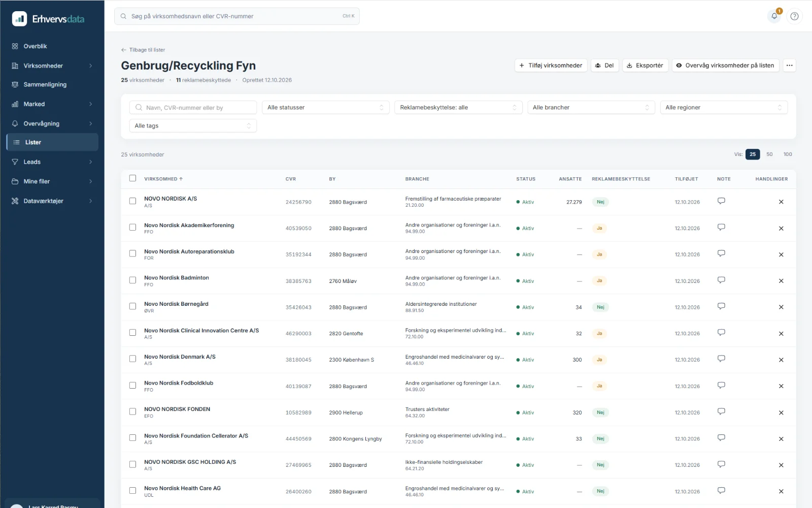Viewport: 812px width, 508px height.
Task: Check the Novo Nordisk Børnegård row checkbox
Action: point(132,306)
